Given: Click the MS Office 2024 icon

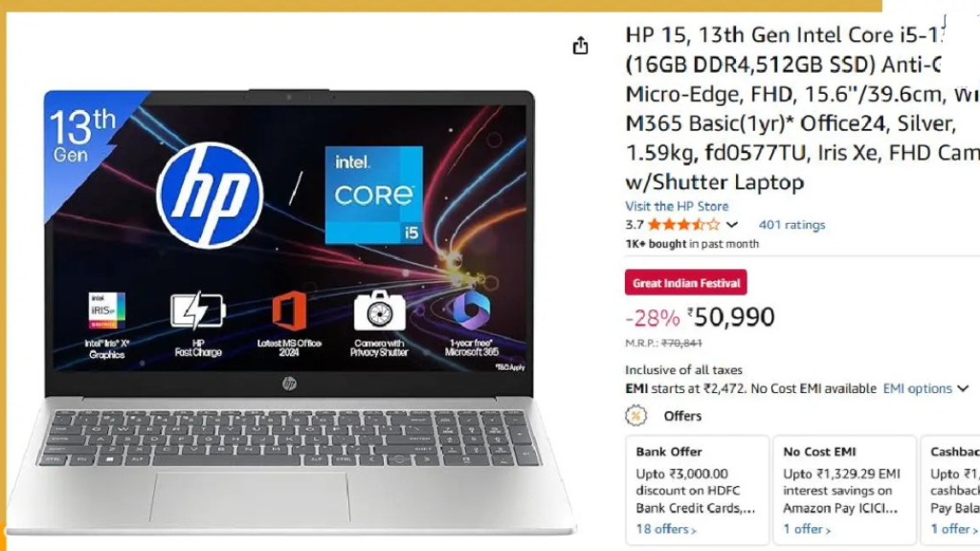Looking at the screenshot, I should [x=289, y=311].
